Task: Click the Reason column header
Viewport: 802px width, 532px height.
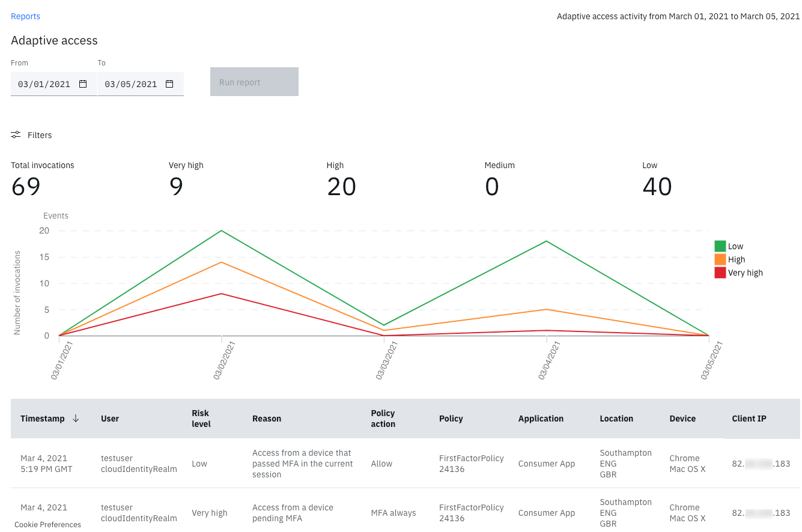Action: (x=267, y=419)
